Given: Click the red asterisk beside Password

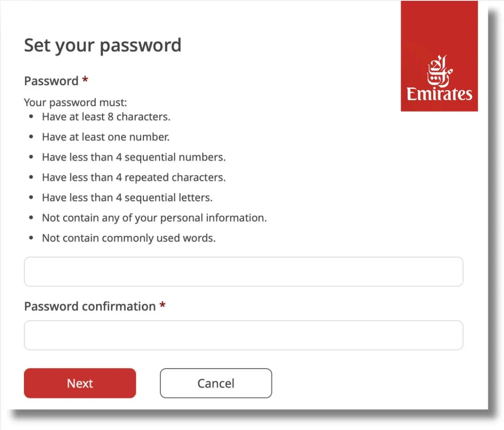Looking at the screenshot, I should pyautogui.click(x=85, y=78).
